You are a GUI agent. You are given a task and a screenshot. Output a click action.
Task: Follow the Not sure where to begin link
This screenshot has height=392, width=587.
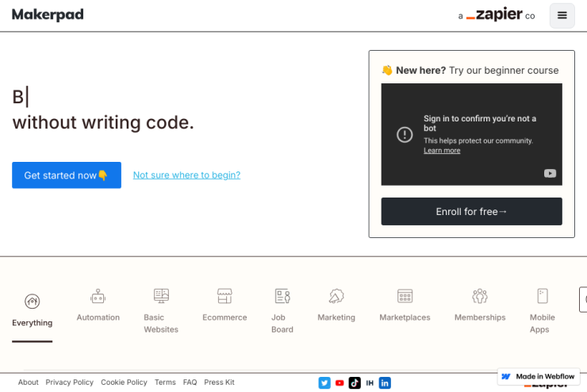click(x=186, y=175)
